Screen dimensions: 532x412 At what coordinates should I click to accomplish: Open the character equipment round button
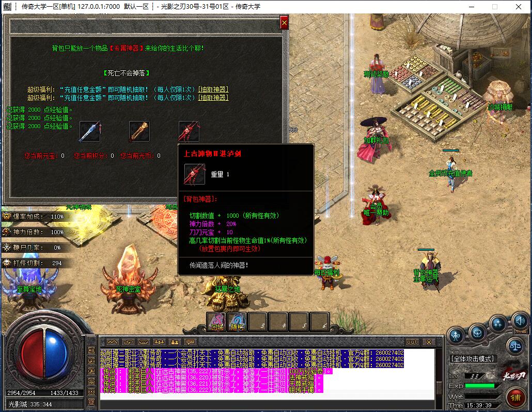[456, 335]
